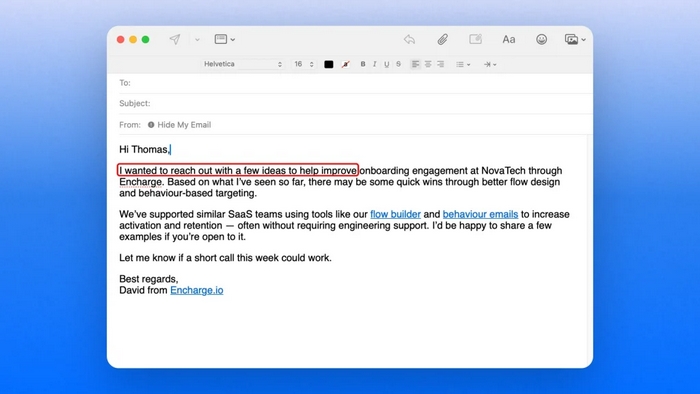Toggle bold formatting
The width and height of the screenshot is (700, 394).
click(x=363, y=64)
